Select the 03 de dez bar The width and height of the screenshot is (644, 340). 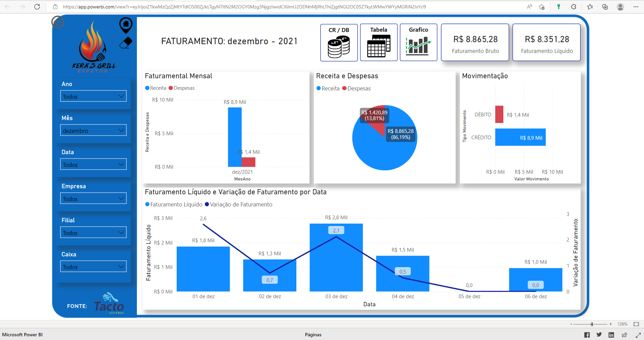[x=336, y=257]
